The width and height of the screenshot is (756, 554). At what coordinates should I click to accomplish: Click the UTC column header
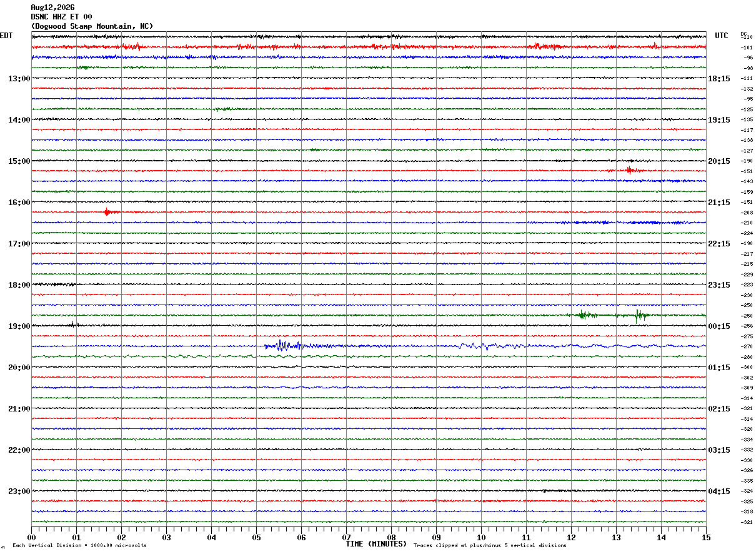(x=722, y=36)
